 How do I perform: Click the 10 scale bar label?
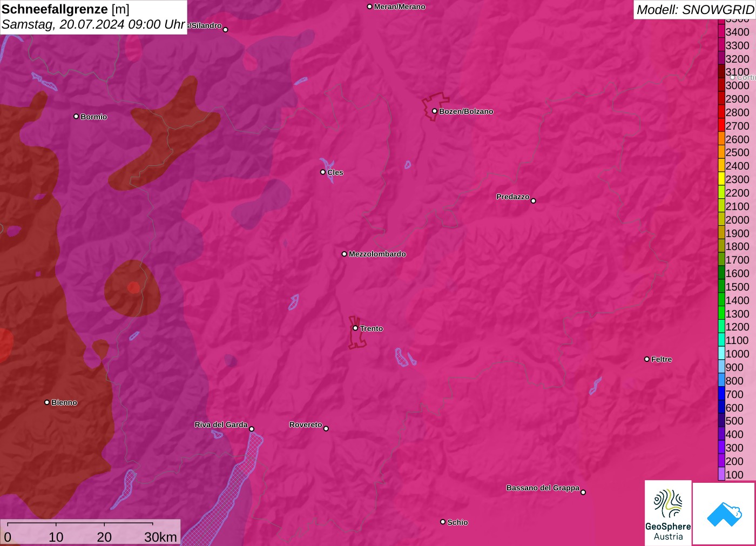point(56,537)
